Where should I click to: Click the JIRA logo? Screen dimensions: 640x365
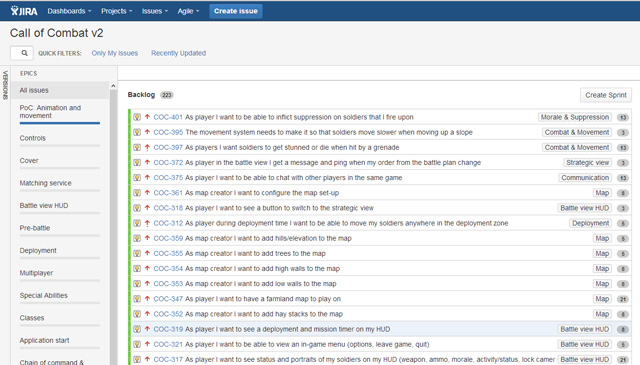[24, 11]
